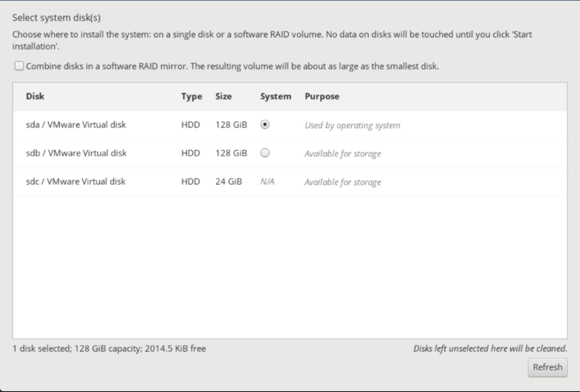
Task: Click 'Available for storage' in the sdc row
Action: (342, 182)
